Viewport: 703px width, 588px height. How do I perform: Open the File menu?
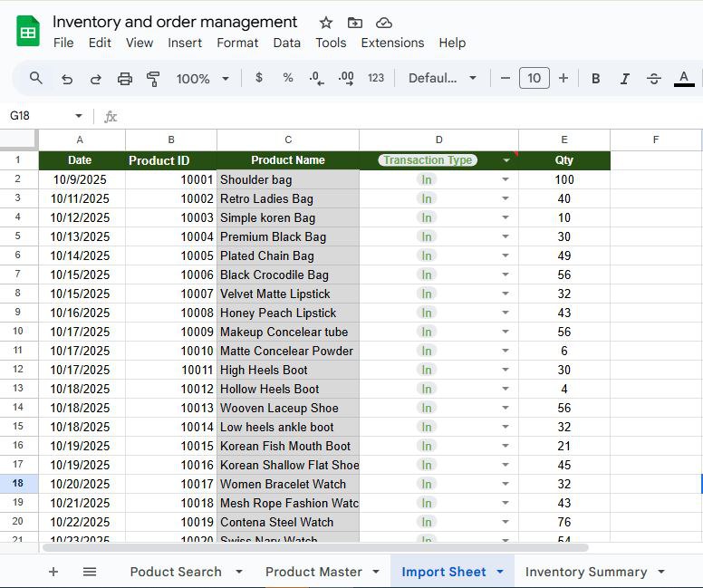click(63, 43)
